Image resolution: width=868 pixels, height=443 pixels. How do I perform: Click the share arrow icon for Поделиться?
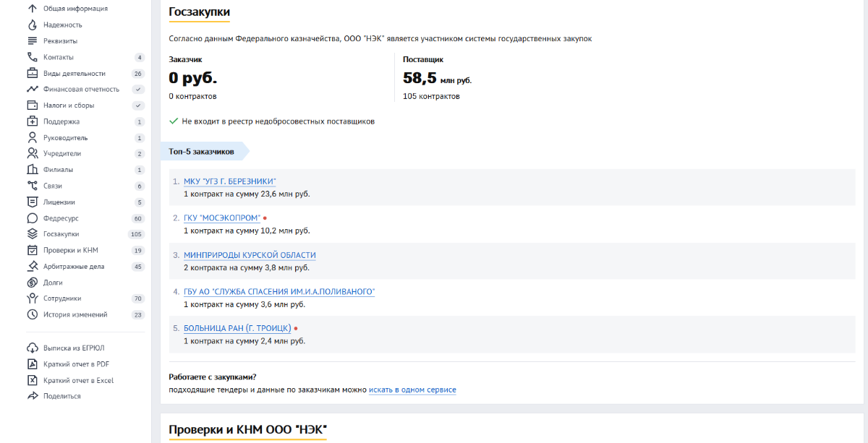click(32, 396)
